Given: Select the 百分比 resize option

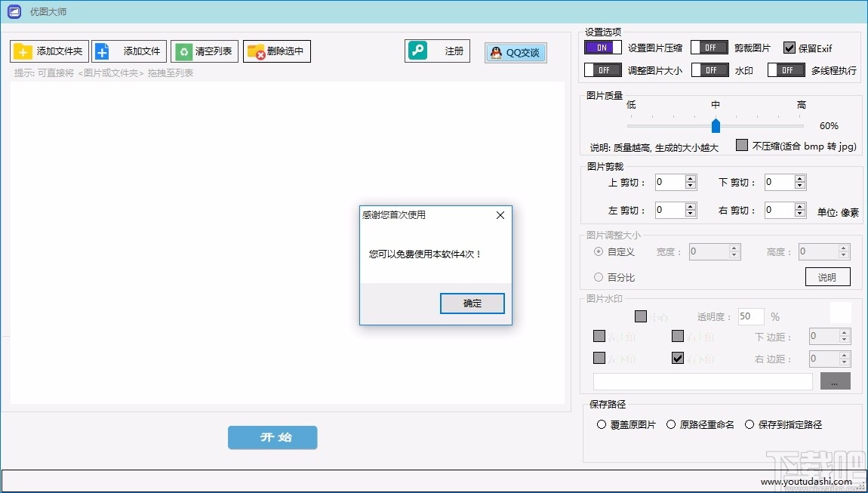Looking at the screenshot, I should pos(599,276).
